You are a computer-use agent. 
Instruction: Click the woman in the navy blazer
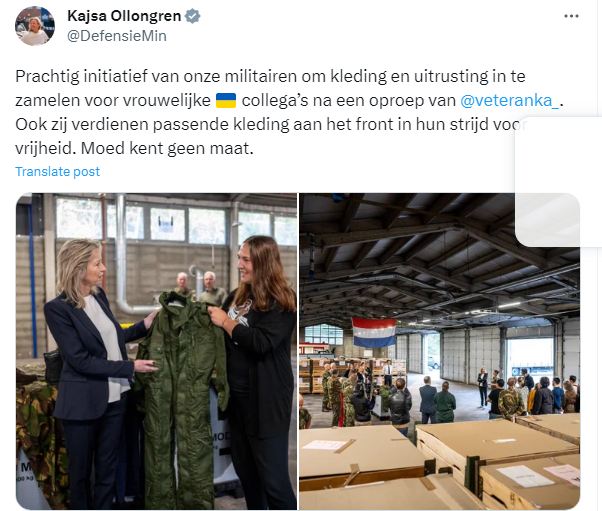tap(96, 372)
